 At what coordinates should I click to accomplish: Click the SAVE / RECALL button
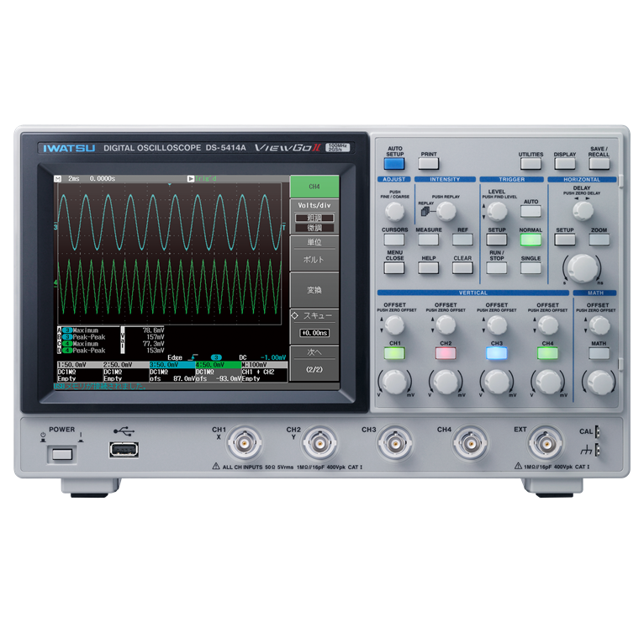[599, 163]
